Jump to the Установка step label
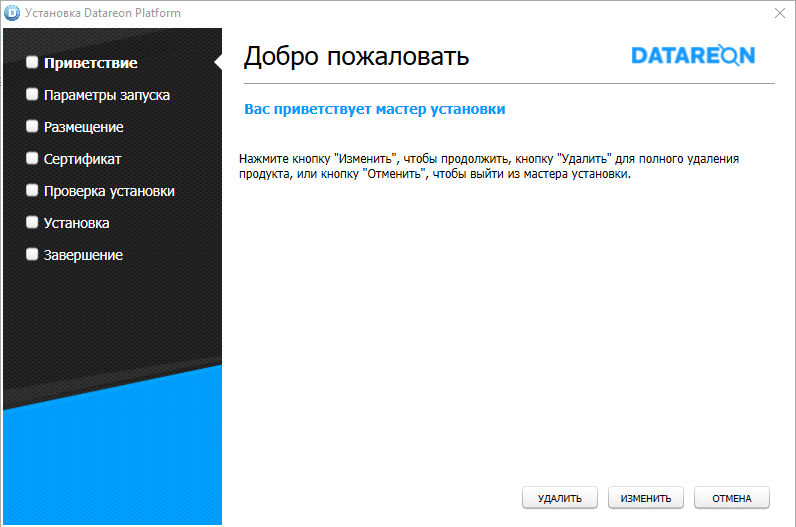Image resolution: width=796 pixels, height=527 pixels. click(x=77, y=223)
